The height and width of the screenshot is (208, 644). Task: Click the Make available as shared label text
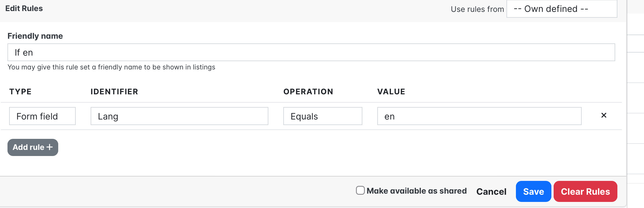416,191
